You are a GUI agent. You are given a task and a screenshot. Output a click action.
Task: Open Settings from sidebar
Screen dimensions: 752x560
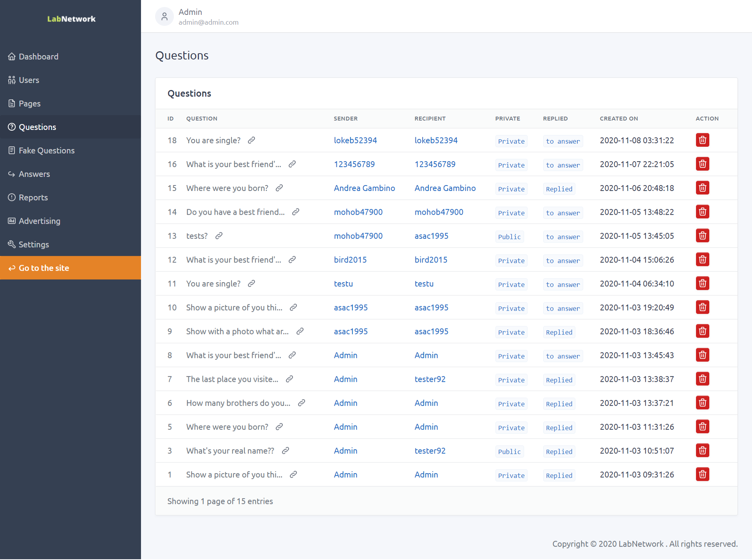click(34, 245)
